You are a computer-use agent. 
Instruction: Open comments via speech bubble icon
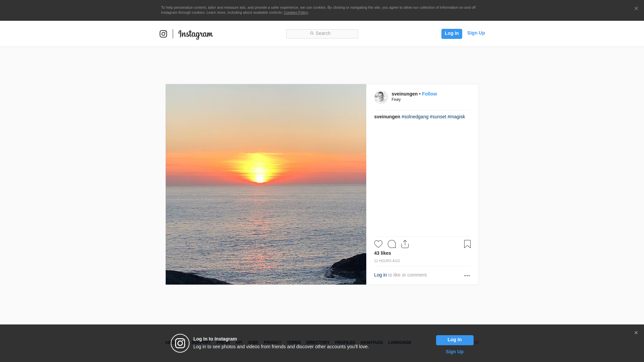point(391,244)
